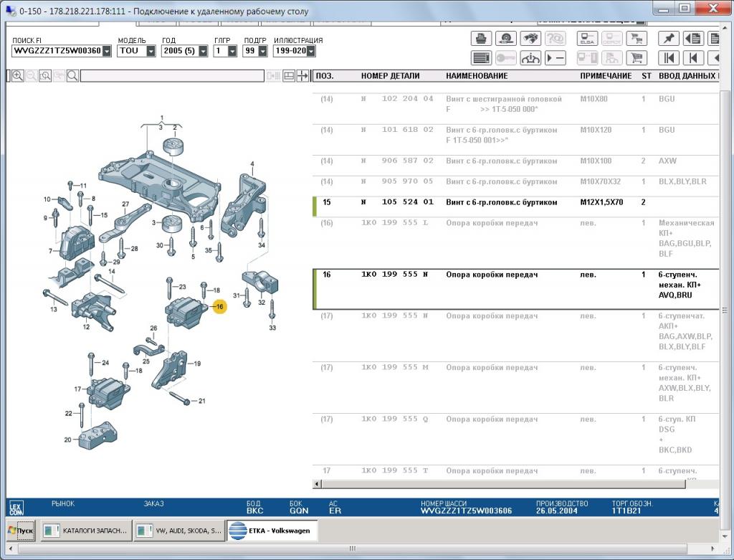
Task: Open the ПОДГР subgroup dropdown showing 99
Action: (262, 51)
